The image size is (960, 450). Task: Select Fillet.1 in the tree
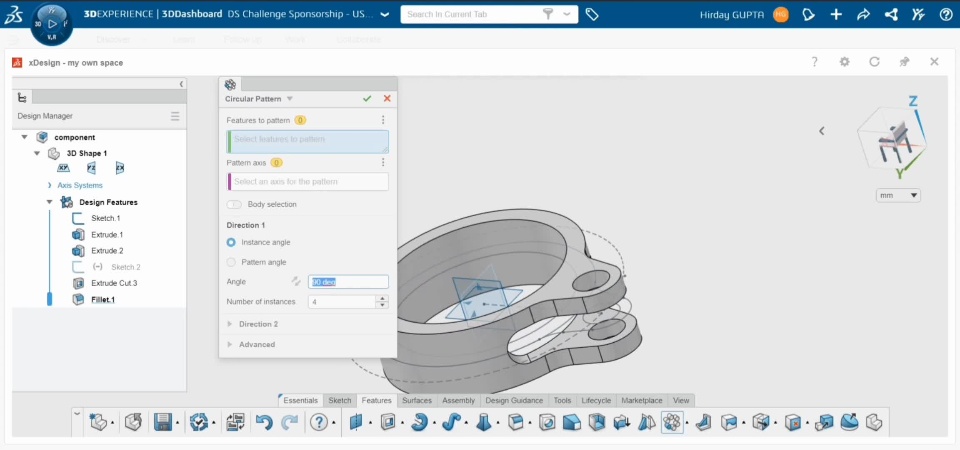pos(103,299)
